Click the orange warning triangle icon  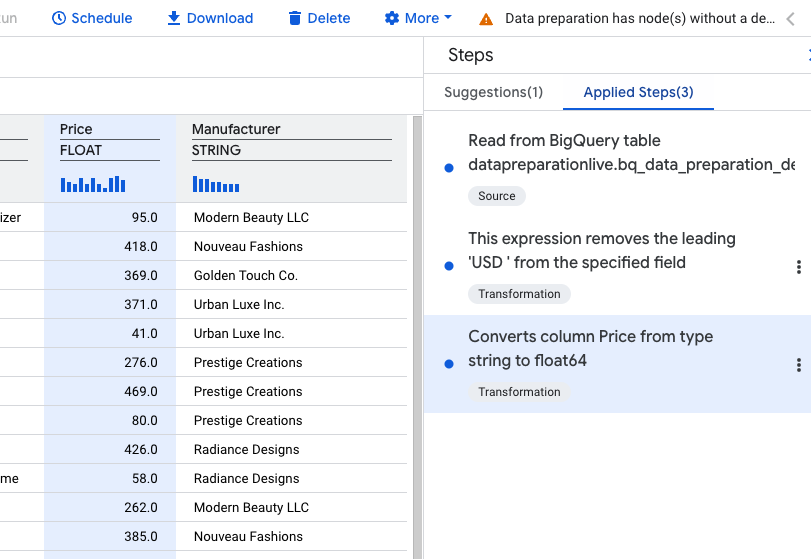[x=486, y=19]
